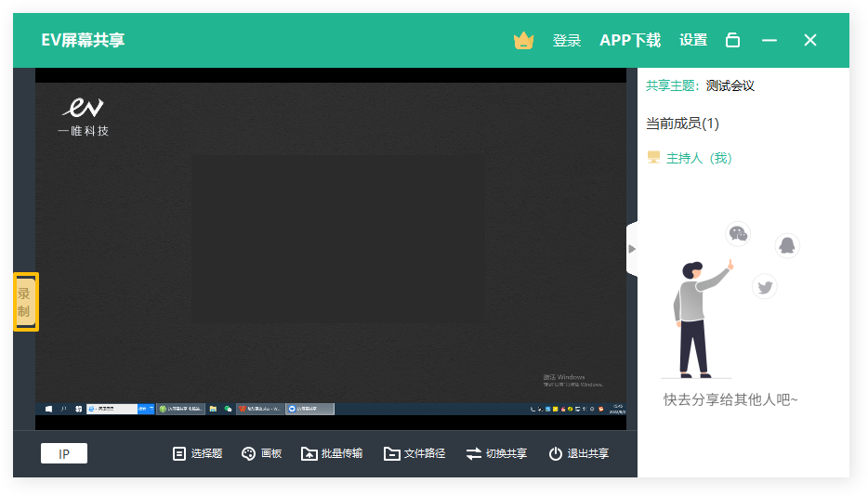Click the gold crown VIP icon
The width and height of the screenshot is (868, 496).
(x=523, y=40)
